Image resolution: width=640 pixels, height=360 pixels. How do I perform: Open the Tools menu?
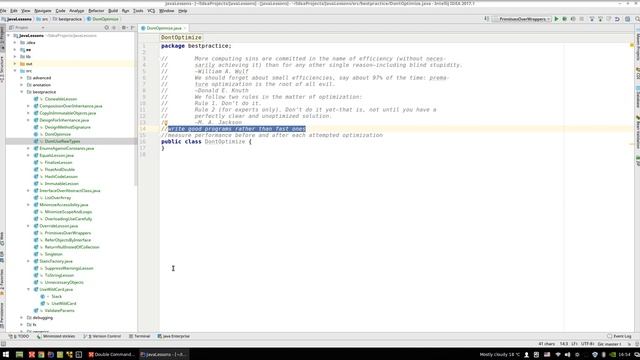(138, 11)
